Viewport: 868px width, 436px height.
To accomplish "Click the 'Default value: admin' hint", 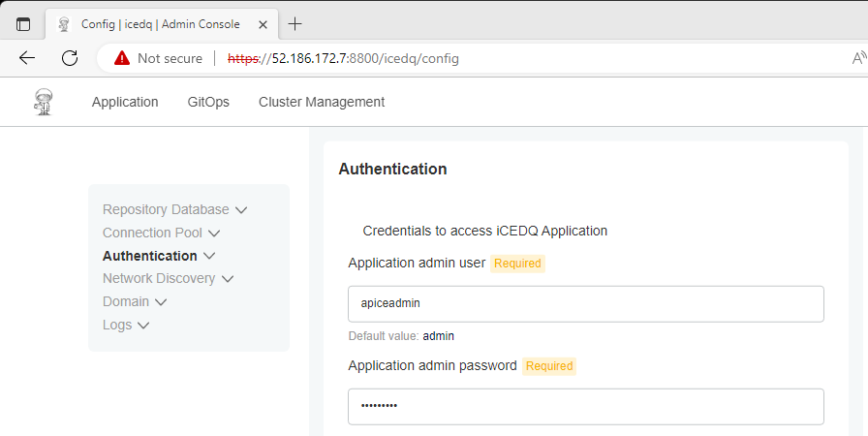I will pos(401,336).
